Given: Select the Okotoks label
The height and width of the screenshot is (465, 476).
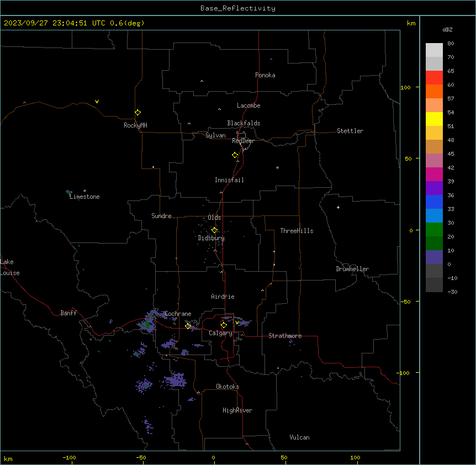Looking at the screenshot, I should [228, 387].
